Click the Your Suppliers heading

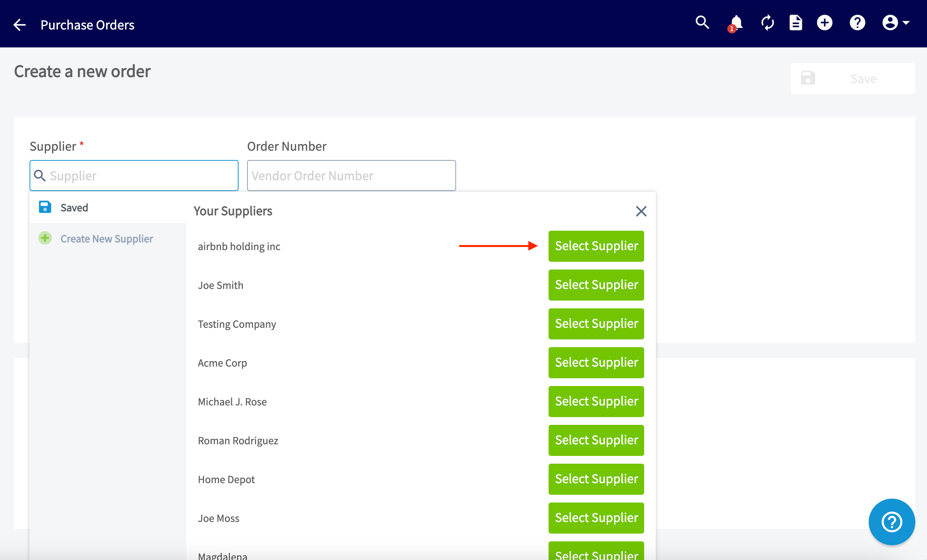pos(233,211)
